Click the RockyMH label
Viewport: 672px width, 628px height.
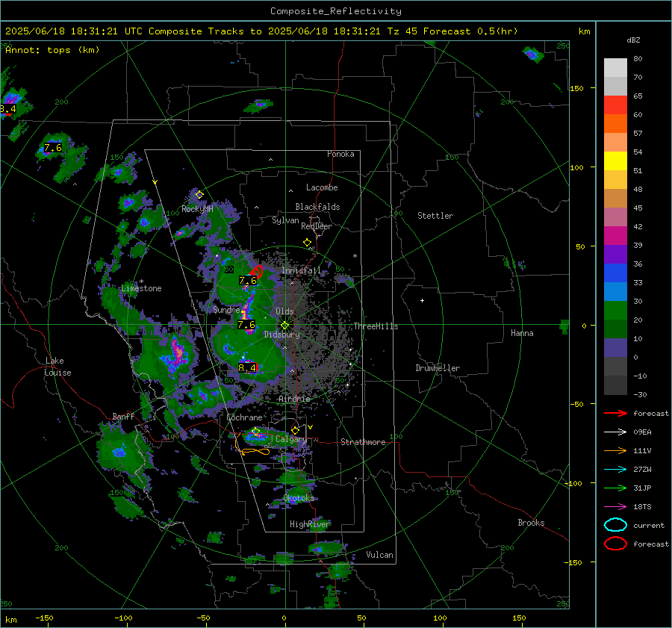click(198, 209)
